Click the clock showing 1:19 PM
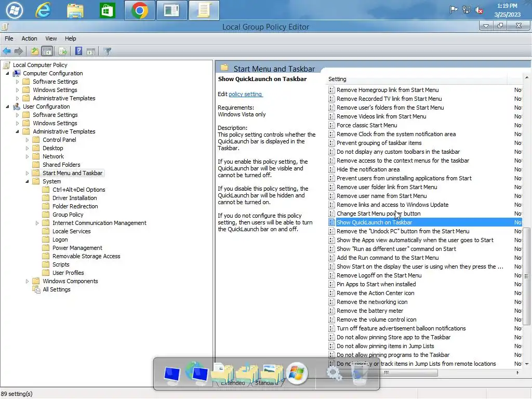 [507, 6]
